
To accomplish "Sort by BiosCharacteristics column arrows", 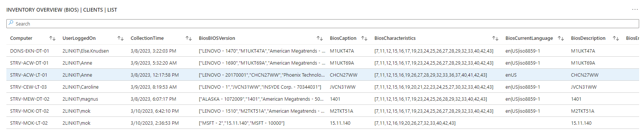I will click(495, 38).
